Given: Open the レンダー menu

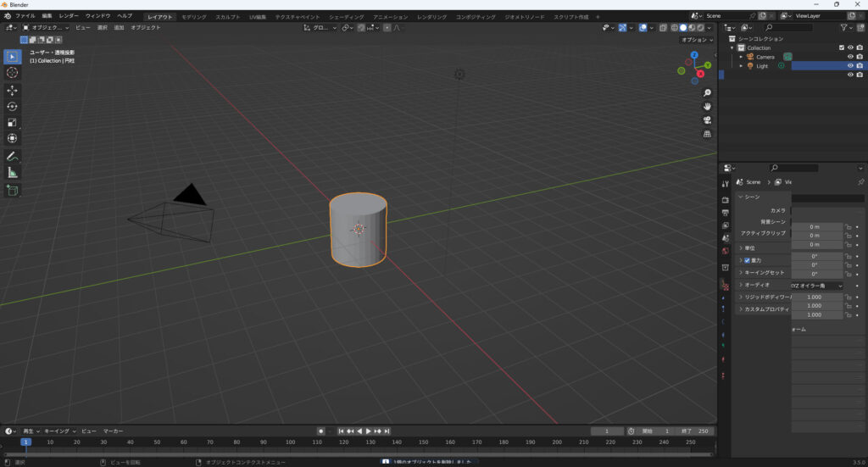Looking at the screenshot, I should (69, 16).
